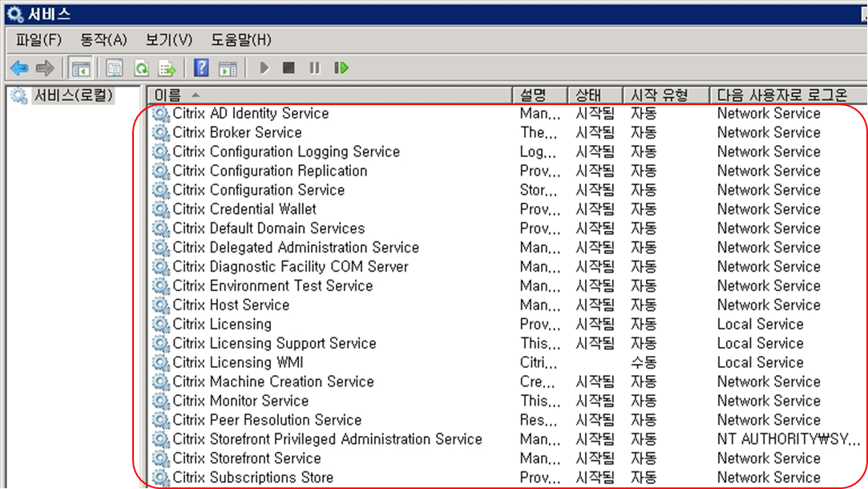Click the green Refresh toolbar icon
Viewport: 868px width, 489px height.
[x=141, y=69]
